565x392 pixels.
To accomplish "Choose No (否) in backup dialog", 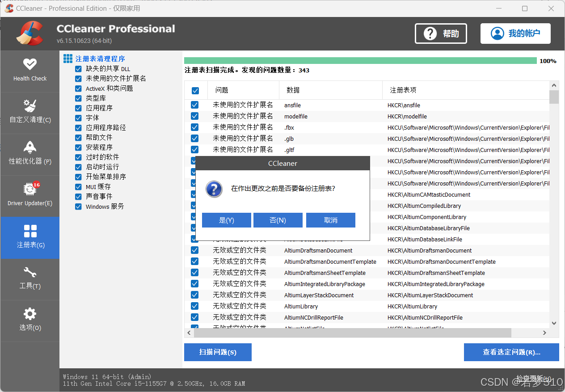I will tap(278, 220).
